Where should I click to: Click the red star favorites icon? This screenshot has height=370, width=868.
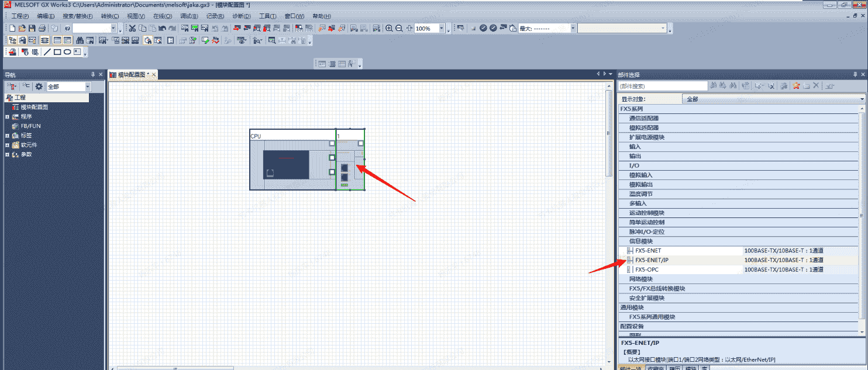click(796, 86)
